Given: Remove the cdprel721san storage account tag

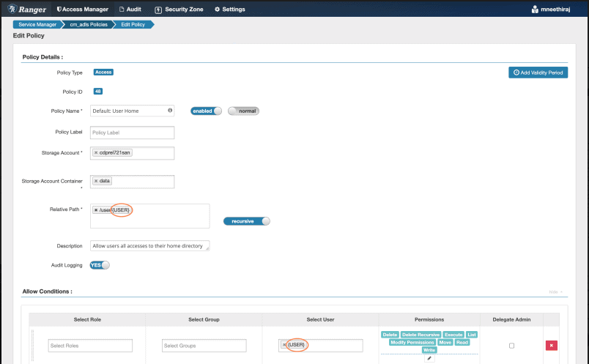Looking at the screenshot, I should point(96,152).
